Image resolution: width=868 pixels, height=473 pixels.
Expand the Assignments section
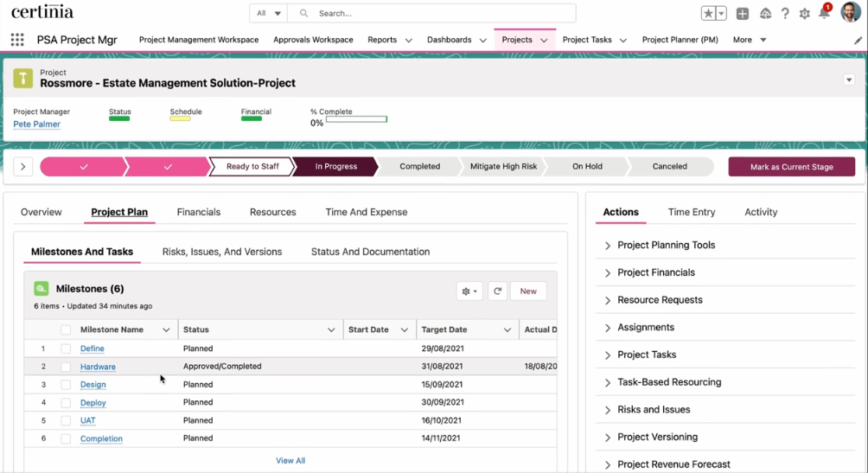click(x=607, y=328)
